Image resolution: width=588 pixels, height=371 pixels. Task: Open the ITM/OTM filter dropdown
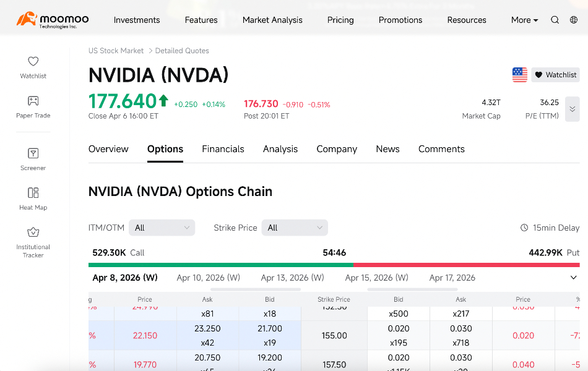(162, 228)
